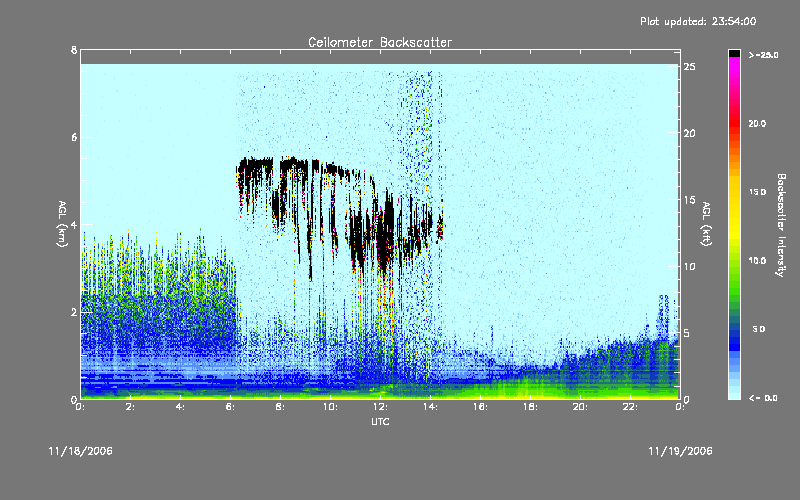Click the 2: hour tick on UTC axis

pyautogui.click(x=130, y=407)
